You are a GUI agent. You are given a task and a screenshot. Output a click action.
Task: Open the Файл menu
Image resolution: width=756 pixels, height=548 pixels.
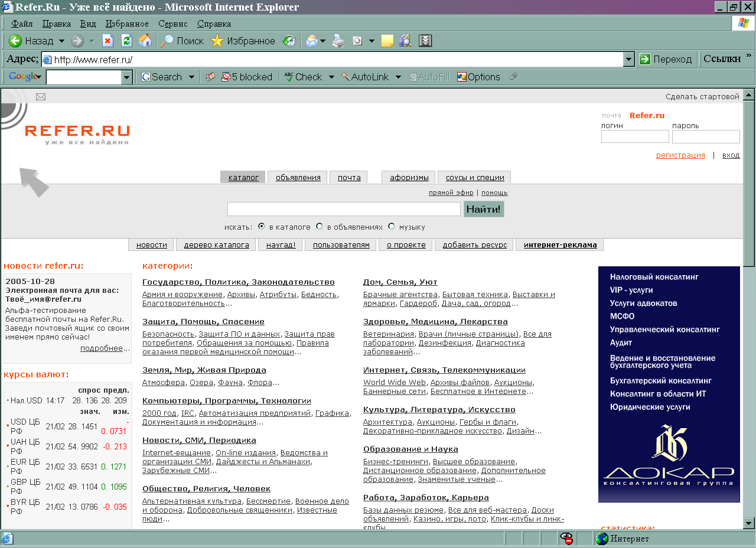coord(22,24)
